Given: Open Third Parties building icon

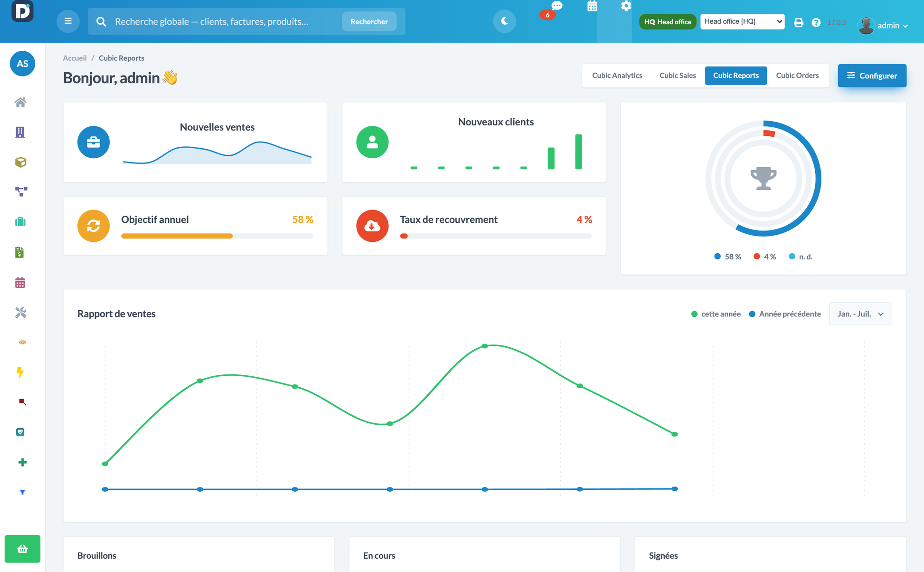Looking at the screenshot, I should (20, 132).
